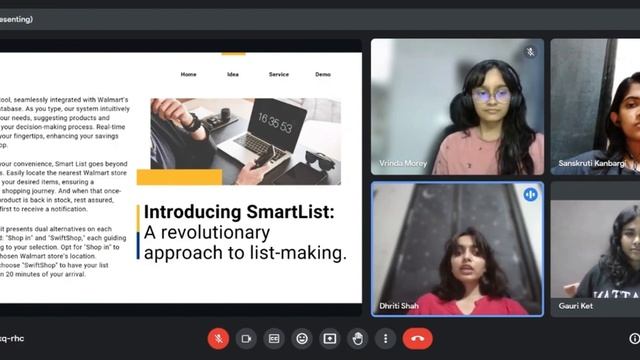The image size is (640, 360).
Task: Toggle the camera button
Action: [x=246, y=338]
